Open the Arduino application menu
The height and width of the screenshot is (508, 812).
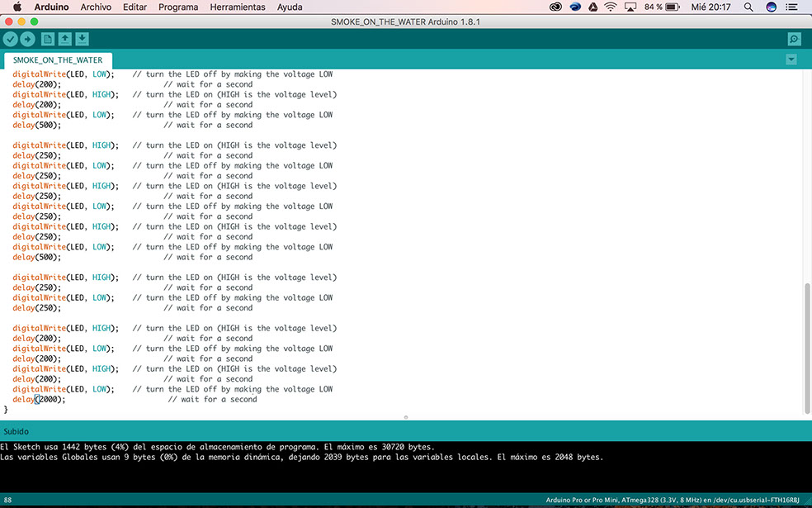[51, 7]
